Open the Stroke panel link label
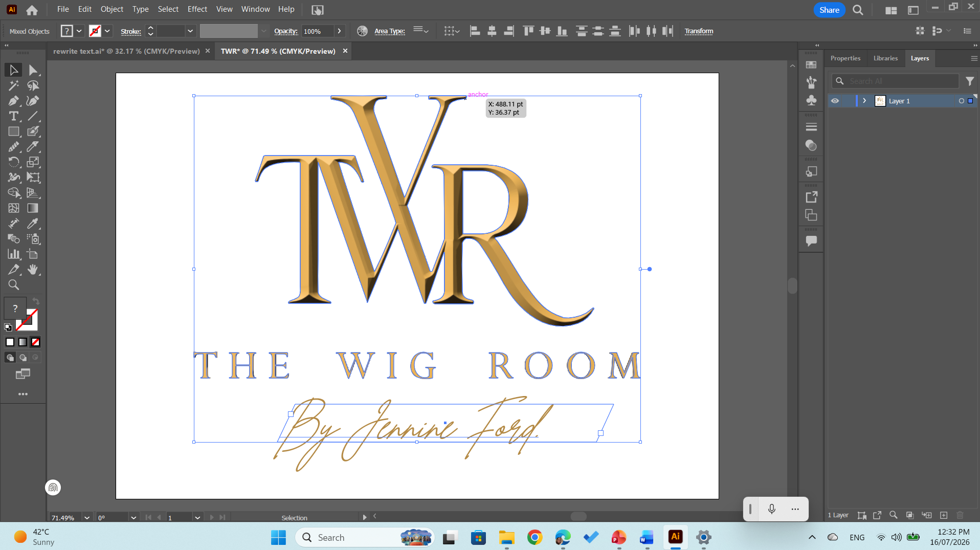The image size is (980, 550). point(130,31)
